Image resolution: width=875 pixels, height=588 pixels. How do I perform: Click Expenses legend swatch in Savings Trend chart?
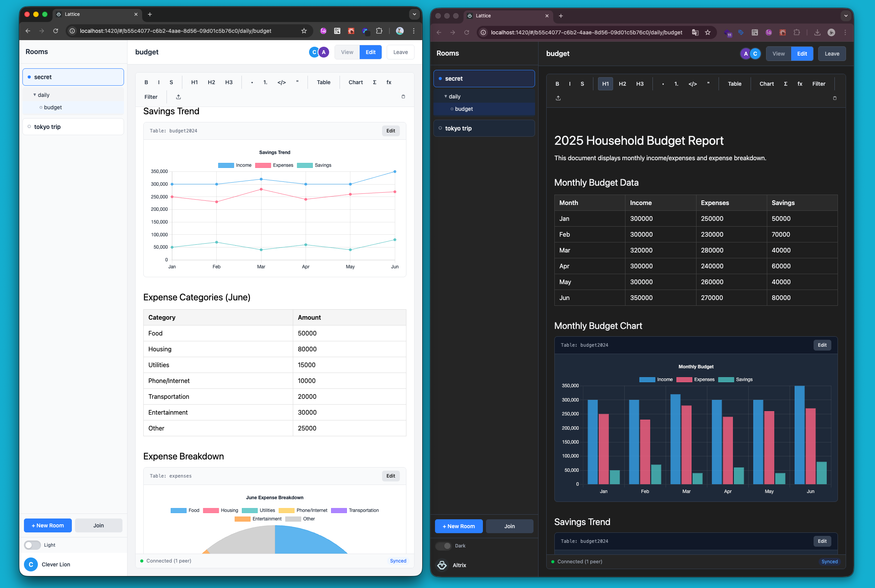click(263, 165)
